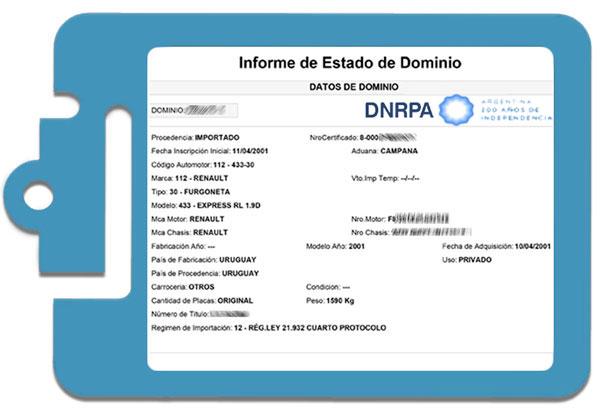600x417 pixels.
Task: Click 'País de Procedencia: URUGUAY'
Action: pyautogui.click(x=205, y=274)
